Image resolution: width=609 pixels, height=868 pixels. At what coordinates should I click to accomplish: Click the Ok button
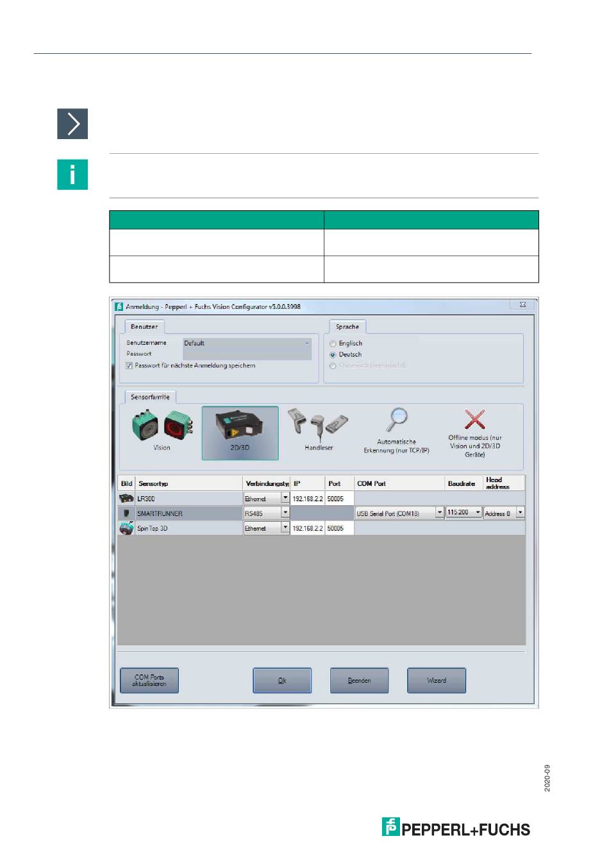(x=282, y=680)
